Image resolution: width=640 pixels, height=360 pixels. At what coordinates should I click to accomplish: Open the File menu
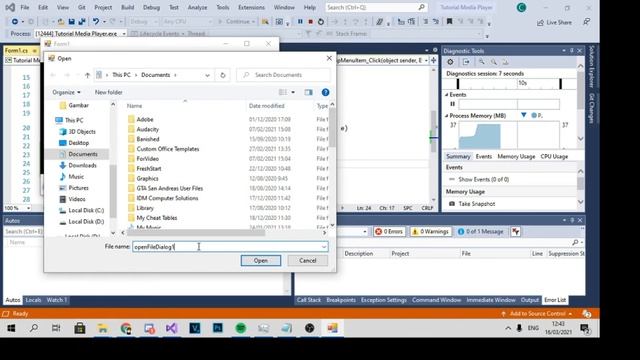click(24, 7)
